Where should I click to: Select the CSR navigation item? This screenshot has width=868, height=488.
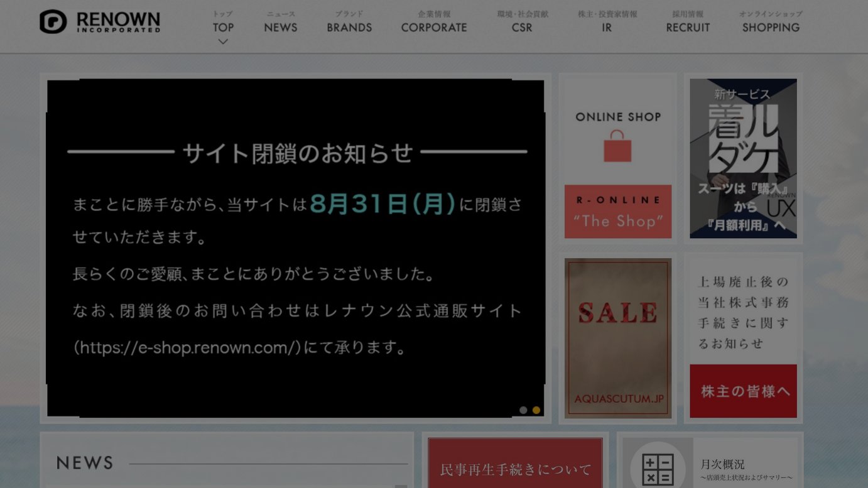click(522, 22)
